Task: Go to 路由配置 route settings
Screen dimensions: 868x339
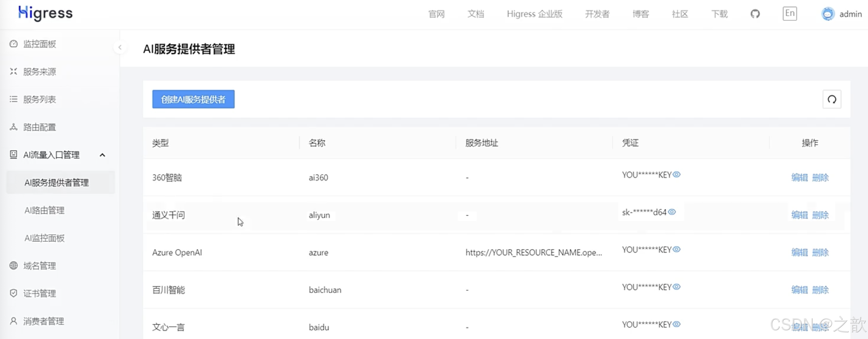Action: [x=39, y=127]
